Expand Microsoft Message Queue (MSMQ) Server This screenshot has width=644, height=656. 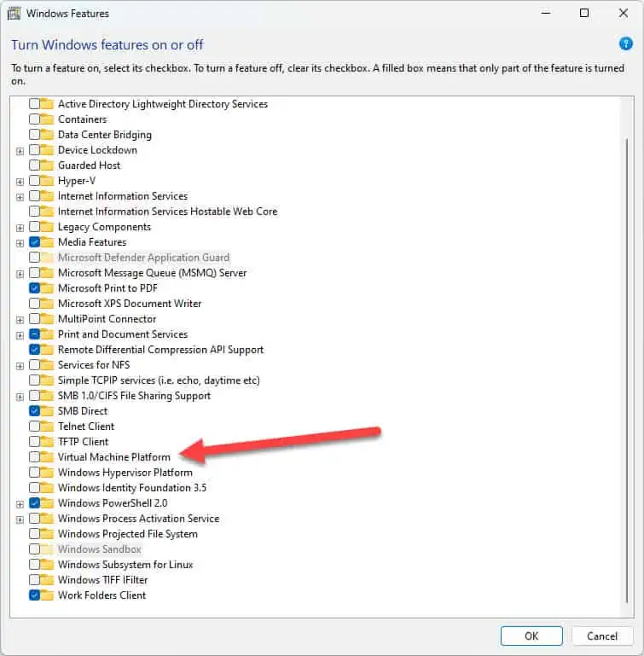pos(20,274)
